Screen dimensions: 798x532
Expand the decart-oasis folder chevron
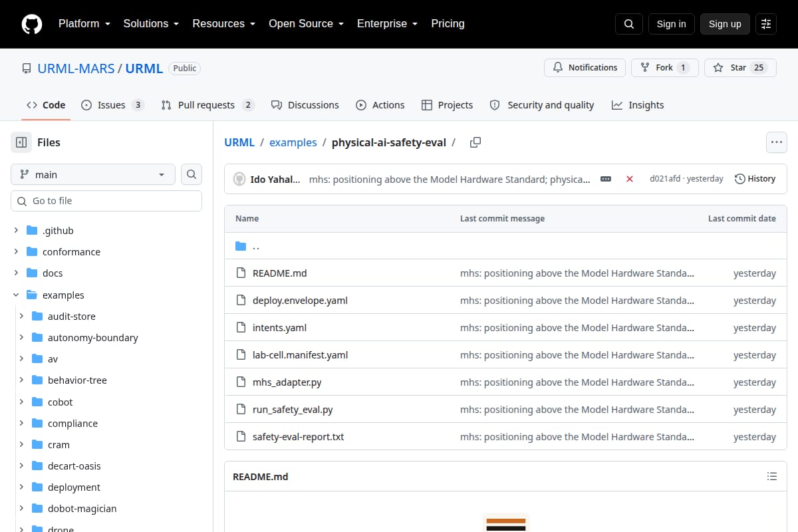coord(21,466)
